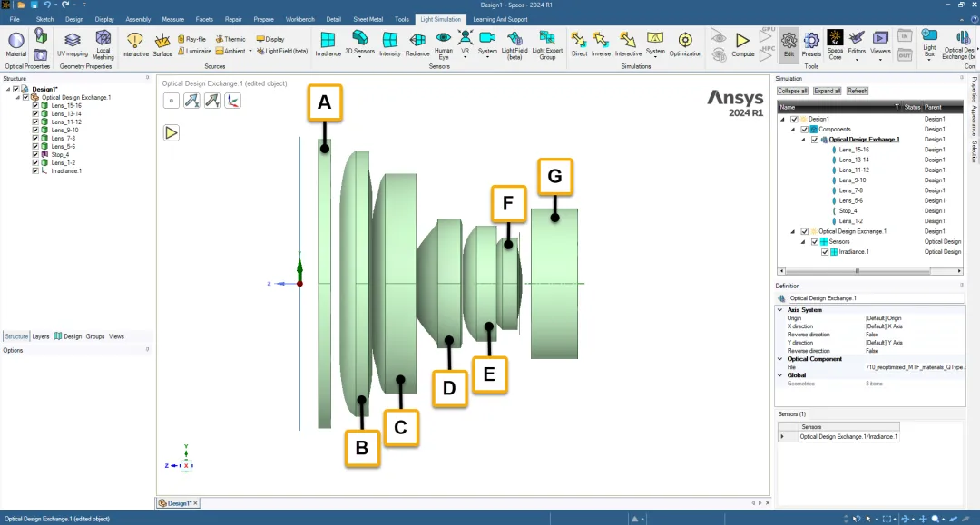
Task: Toggle the Stop_4 checkbox in Structure tree
Action: coord(35,154)
